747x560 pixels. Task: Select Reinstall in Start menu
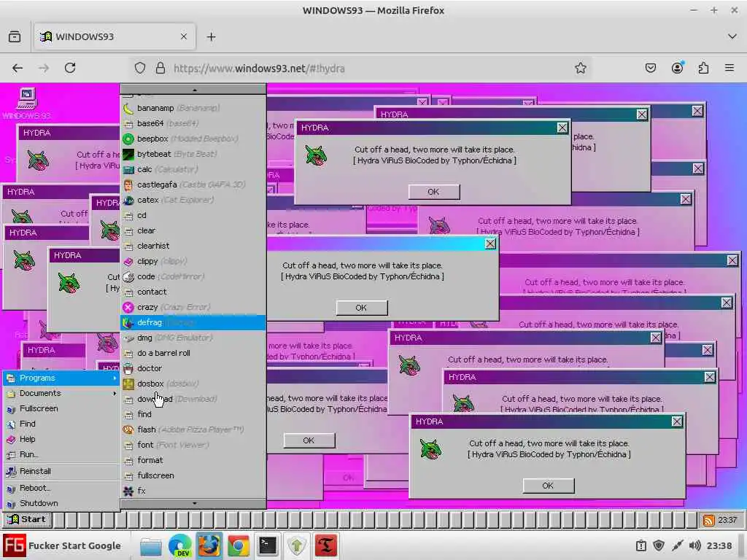click(61, 471)
